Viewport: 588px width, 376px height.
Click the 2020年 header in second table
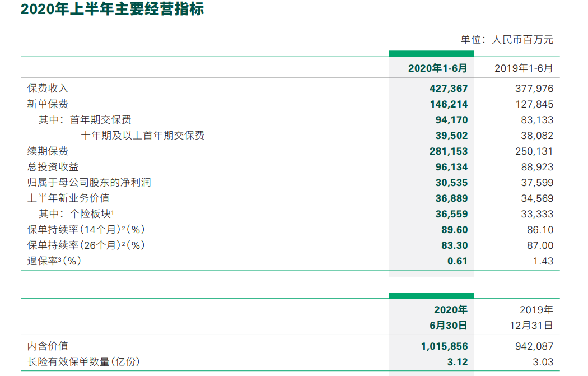[x=451, y=310]
